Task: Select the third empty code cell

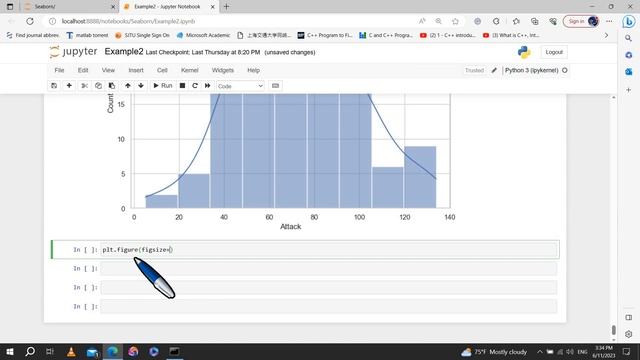Action: tap(329, 288)
